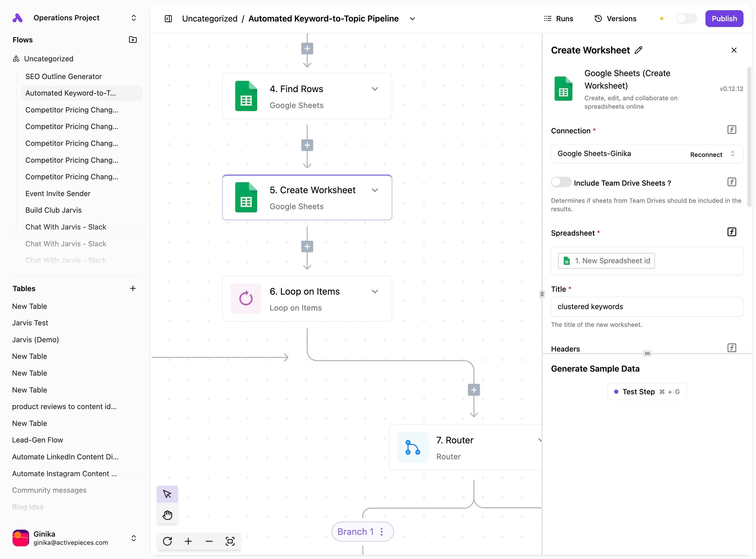
Task: Collapse the sidebar using the panel icon
Action: [x=168, y=19]
